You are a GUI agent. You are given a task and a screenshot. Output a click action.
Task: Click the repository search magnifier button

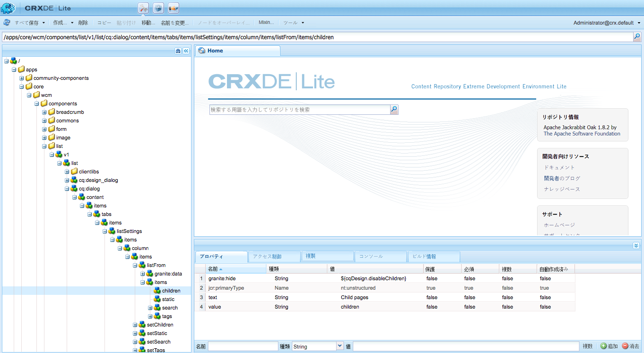coord(394,110)
